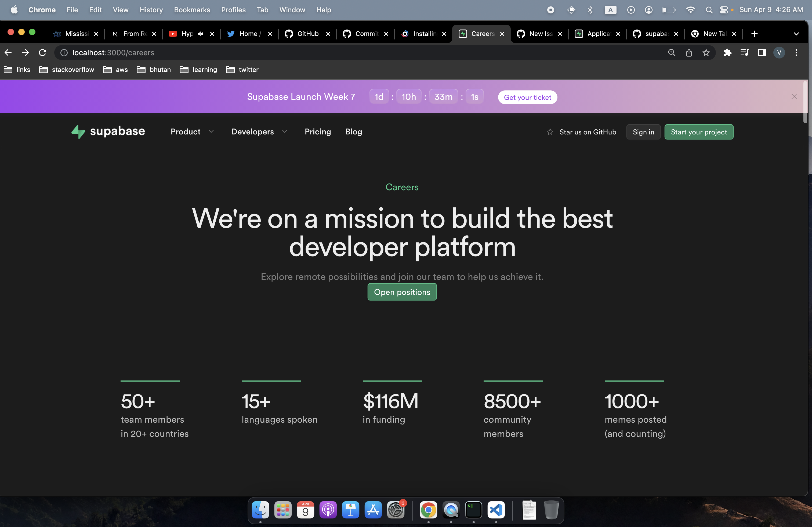Open the Chrome extensions puzzle icon
Image resolution: width=812 pixels, height=527 pixels.
pos(728,53)
